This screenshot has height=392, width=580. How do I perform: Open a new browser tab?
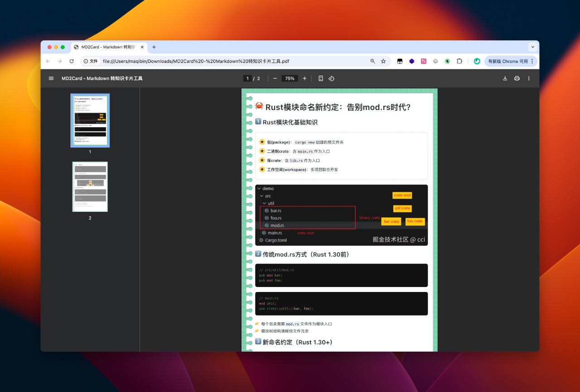tap(154, 47)
